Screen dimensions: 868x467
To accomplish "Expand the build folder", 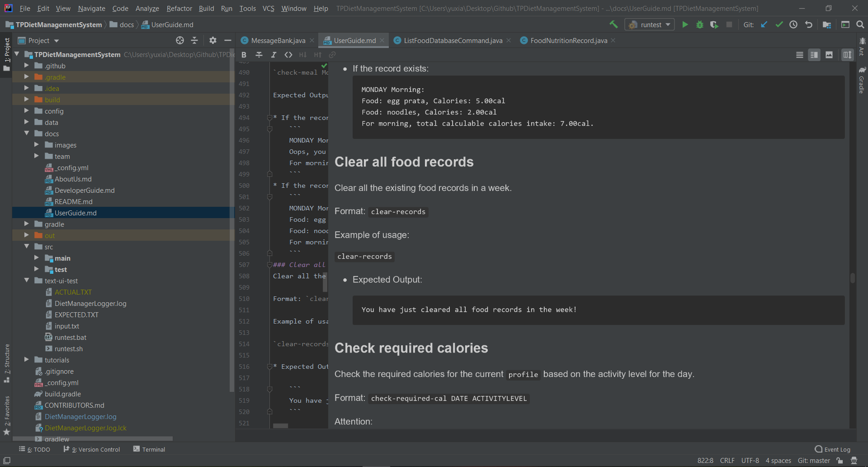I will click(x=27, y=100).
